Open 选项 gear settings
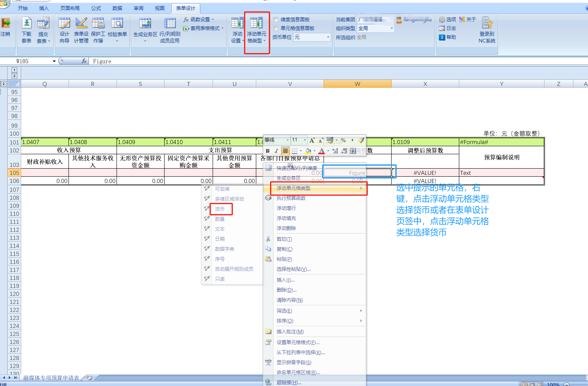The width and height of the screenshot is (588, 386). (x=447, y=19)
